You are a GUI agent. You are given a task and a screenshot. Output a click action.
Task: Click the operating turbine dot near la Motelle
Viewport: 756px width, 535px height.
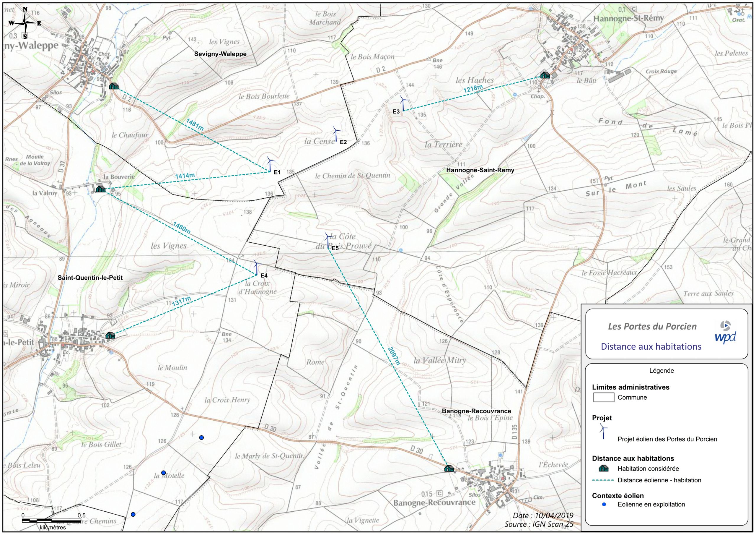pos(163,473)
